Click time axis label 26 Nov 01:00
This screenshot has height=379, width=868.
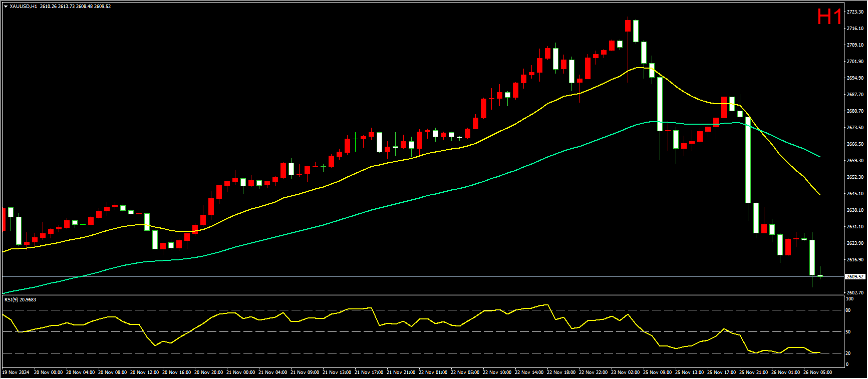pos(785,372)
